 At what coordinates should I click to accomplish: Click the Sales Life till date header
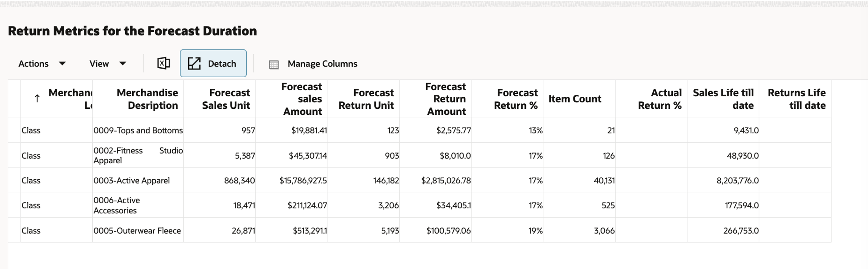point(723,99)
